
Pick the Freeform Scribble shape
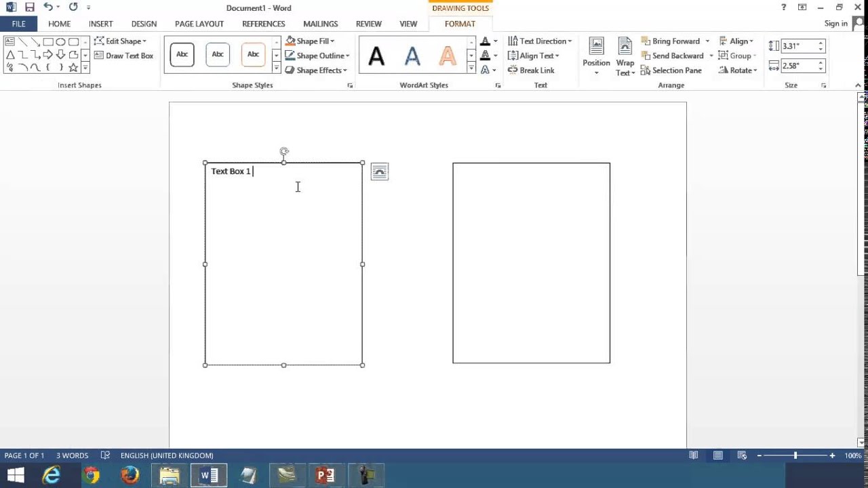[x=9, y=68]
